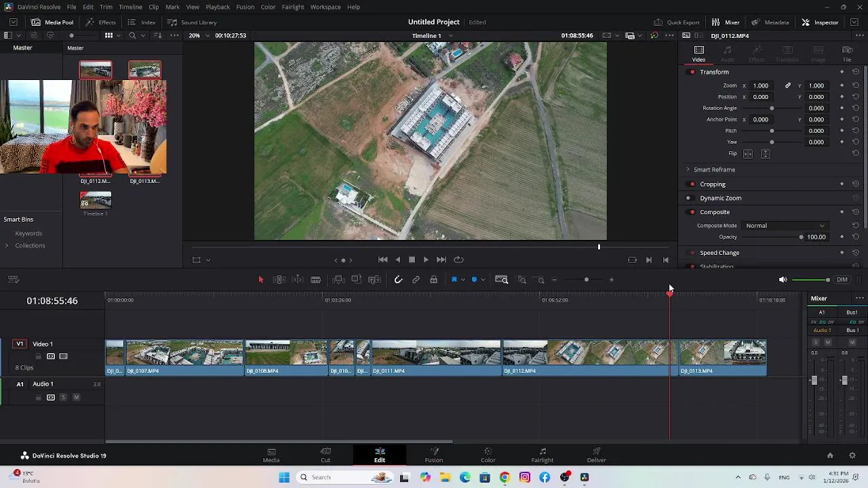This screenshot has width=868, height=488.
Task: Toggle the Mixer panel button
Action: tap(726, 22)
